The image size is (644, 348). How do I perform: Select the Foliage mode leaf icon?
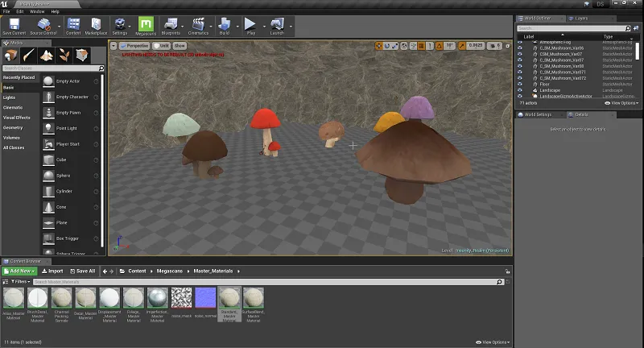(64, 55)
